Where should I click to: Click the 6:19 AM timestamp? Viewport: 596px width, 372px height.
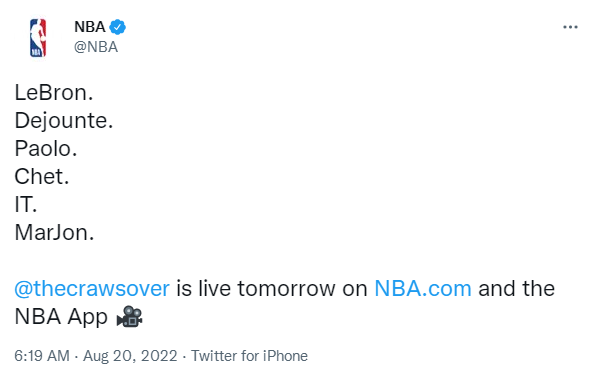point(42,356)
